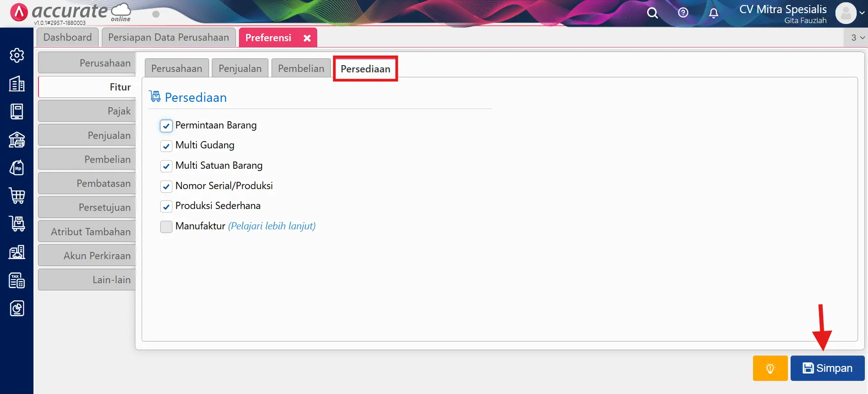Image resolution: width=868 pixels, height=394 pixels.
Task: Toggle the Multi Gudang checkbox
Action: (166, 146)
